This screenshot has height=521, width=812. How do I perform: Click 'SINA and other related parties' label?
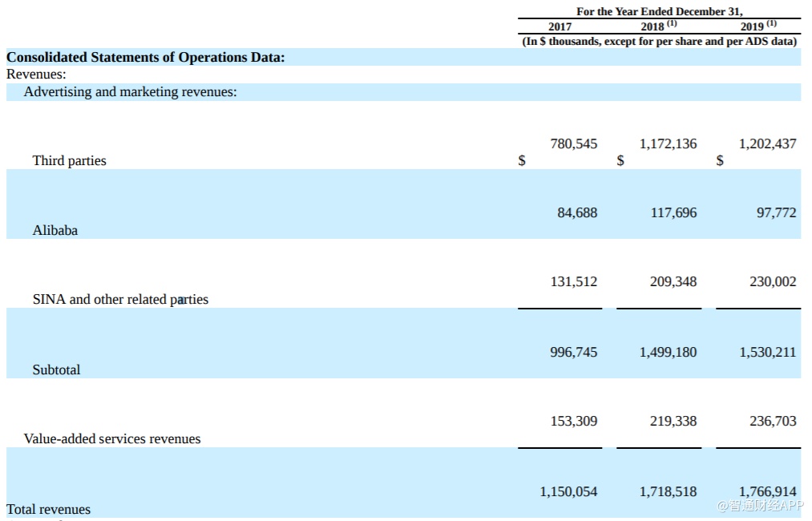(x=120, y=299)
